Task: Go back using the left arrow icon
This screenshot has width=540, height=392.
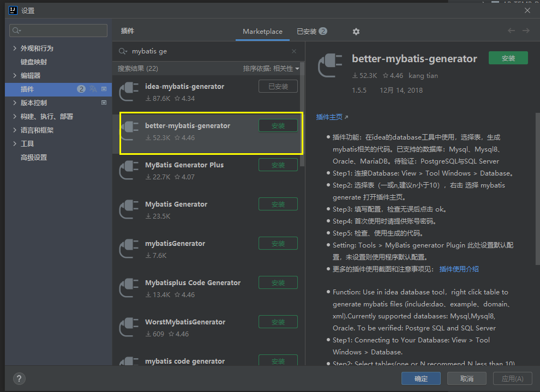Action: [512, 31]
